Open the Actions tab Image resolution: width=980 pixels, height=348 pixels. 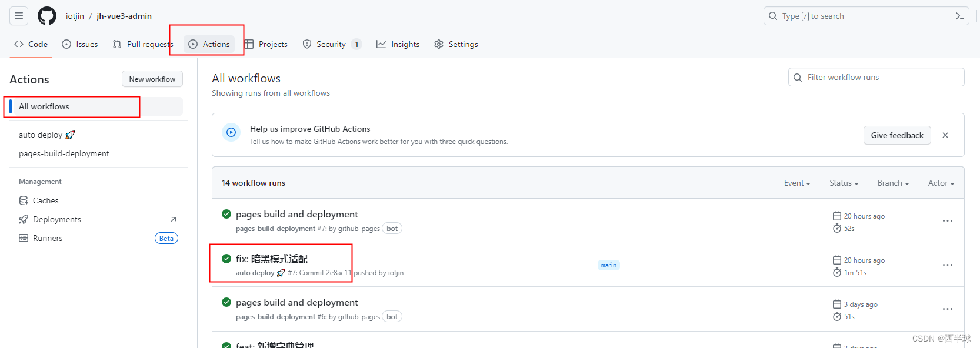coord(209,44)
